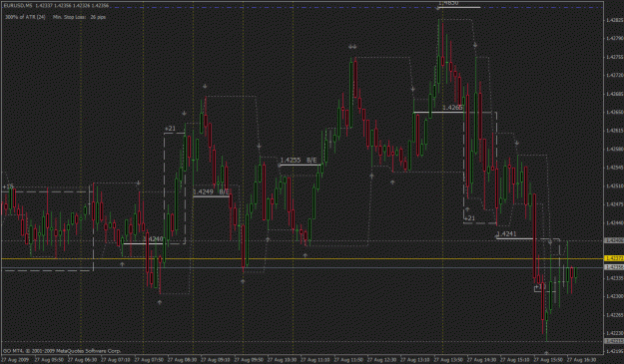624x364 pixels.
Task: Click the 1.42335 price scale value
Action: (614, 278)
